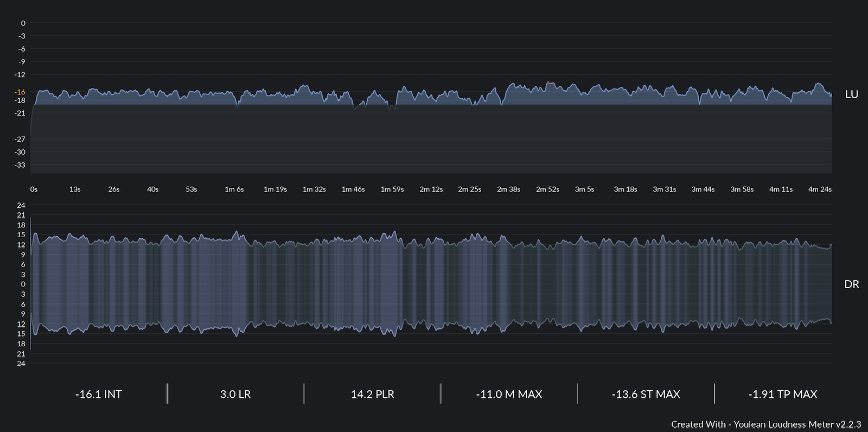Click the red peak on the loudness curve
This screenshot has width=868, height=432.
(x=550, y=82)
